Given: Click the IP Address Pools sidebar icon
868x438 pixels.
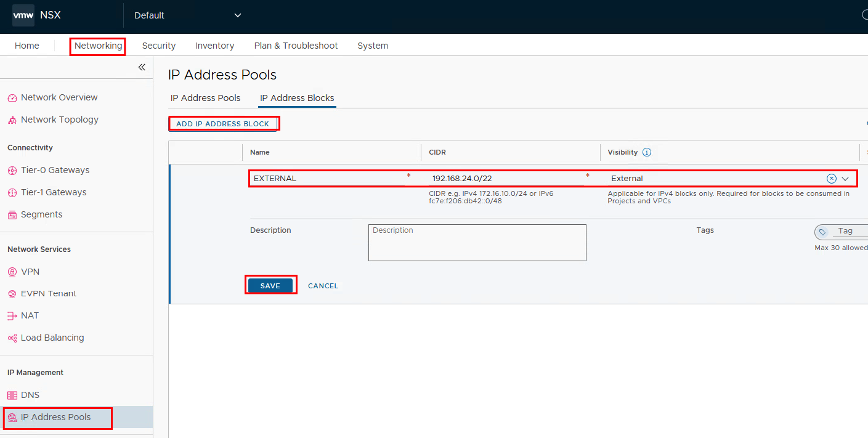Looking at the screenshot, I should (12, 418).
